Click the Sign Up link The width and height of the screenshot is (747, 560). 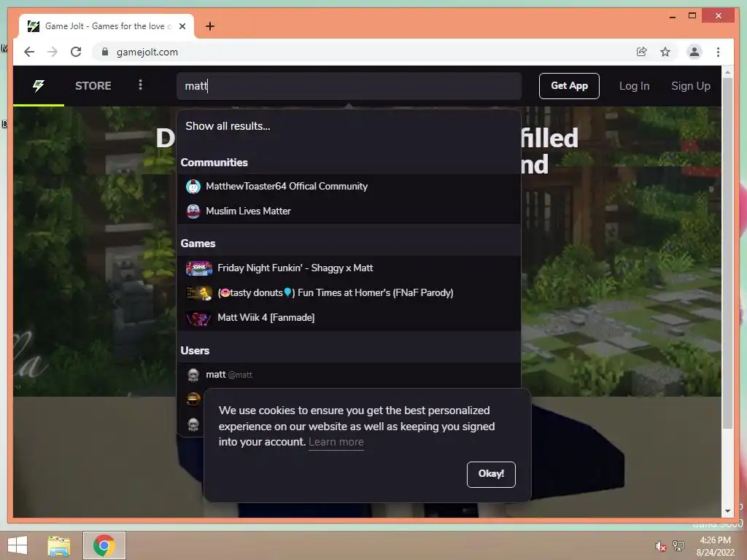690,86
